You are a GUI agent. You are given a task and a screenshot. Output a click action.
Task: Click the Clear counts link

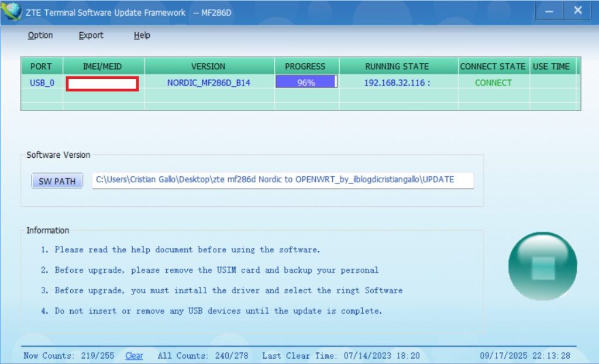(x=134, y=356)
